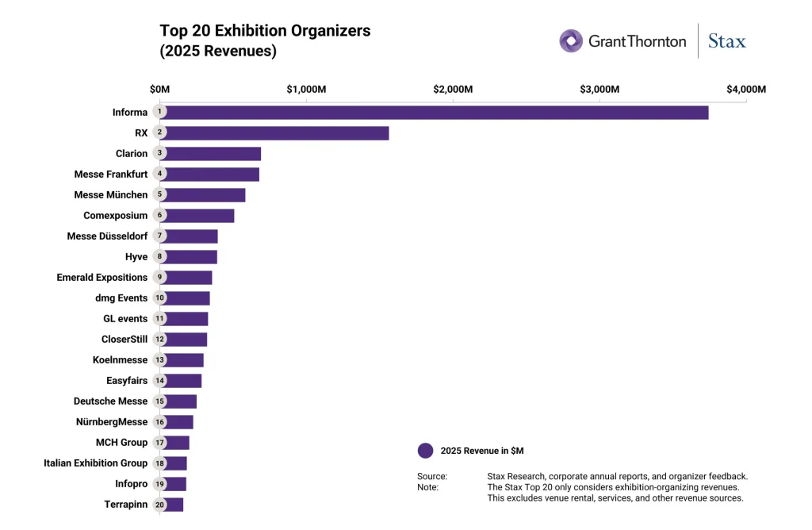Click the "2025 Revenue in $M" legend label
This screenshot has height=530, width=812.
482,451
